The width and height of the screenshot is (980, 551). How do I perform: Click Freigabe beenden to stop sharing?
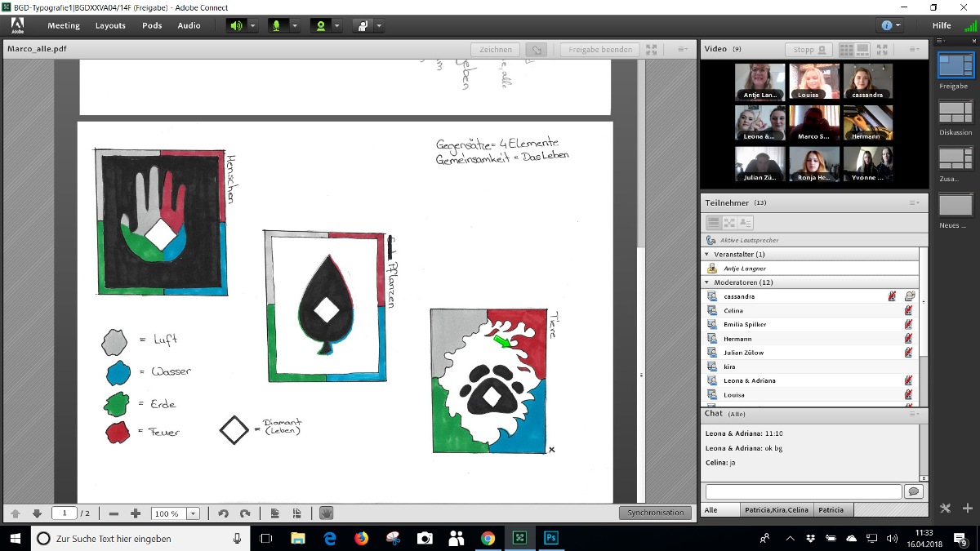(600, 49)
